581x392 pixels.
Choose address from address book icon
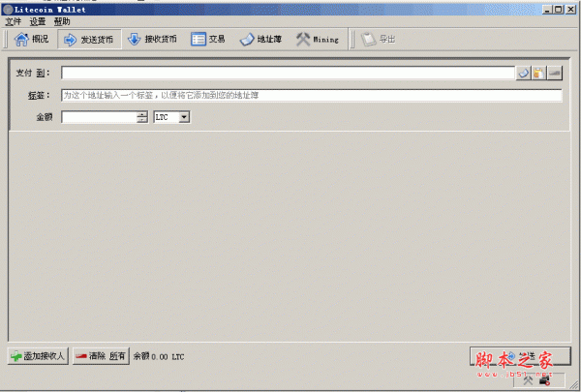tap(524, 73)
